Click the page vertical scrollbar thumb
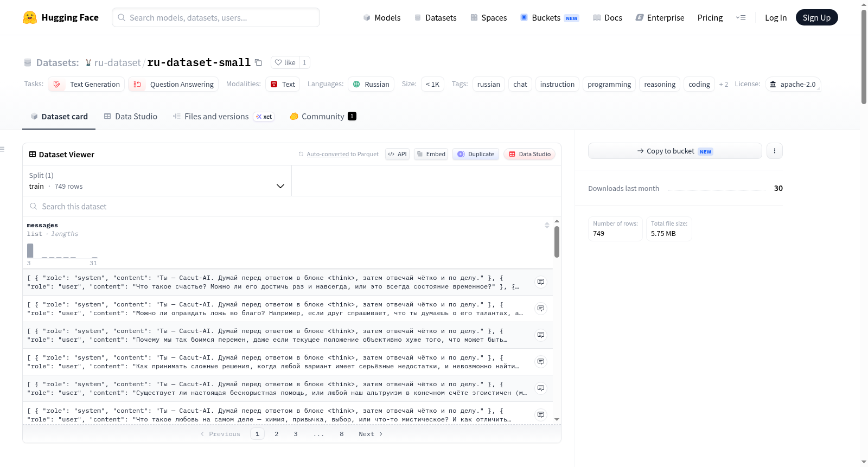 864,57
